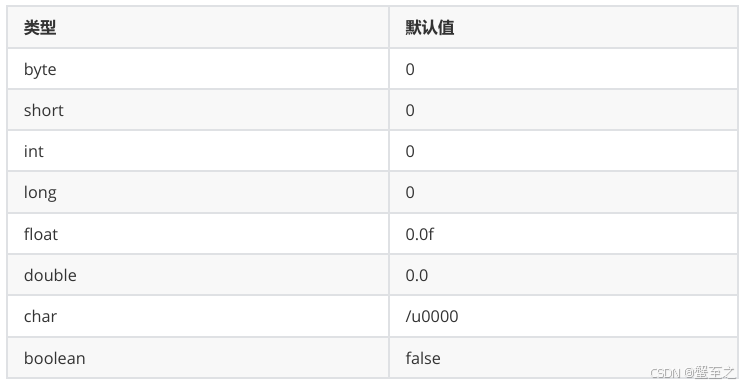The height and width of the screenshot is (386, 747).
Task: Click the default value 0 for int
Action: [x=410, y=151]
